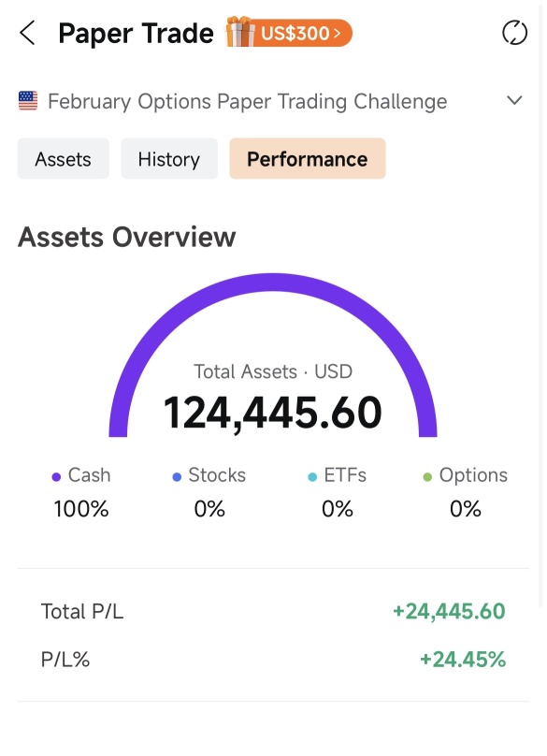Select the blue Stocks legend dot
Viewport: 547px width, 756px height.
click(x=177, y=477)
